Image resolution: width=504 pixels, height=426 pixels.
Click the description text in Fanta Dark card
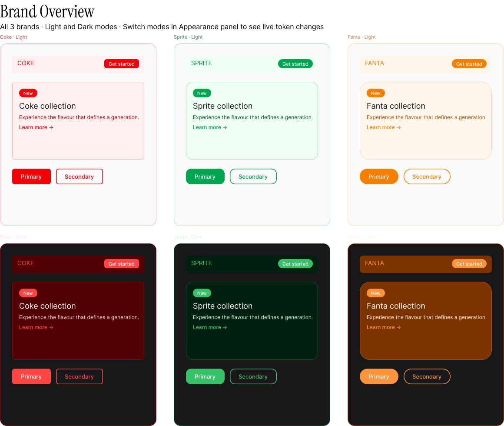(x=427, y=317)
